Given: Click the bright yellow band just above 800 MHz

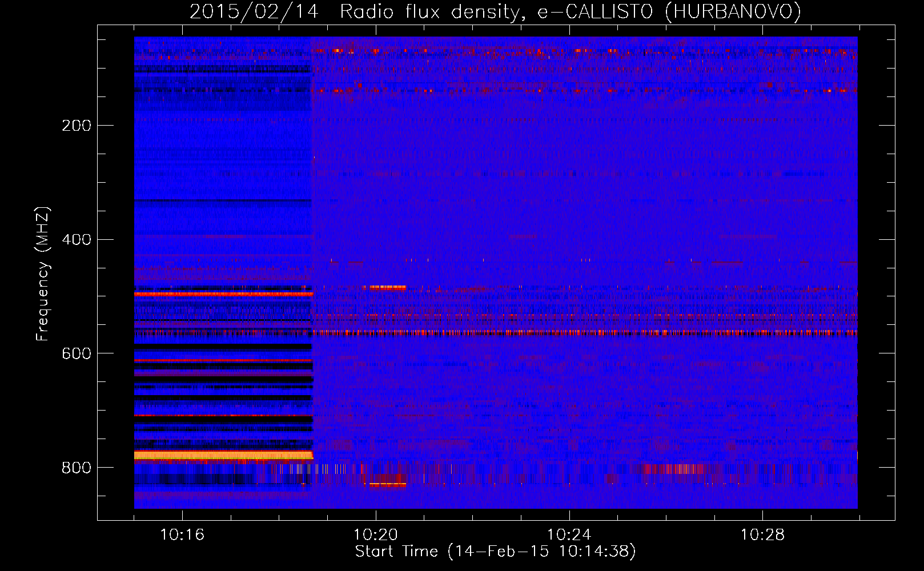Looking at the screenshot, I should pyautogui.click(x=223, y=455).
